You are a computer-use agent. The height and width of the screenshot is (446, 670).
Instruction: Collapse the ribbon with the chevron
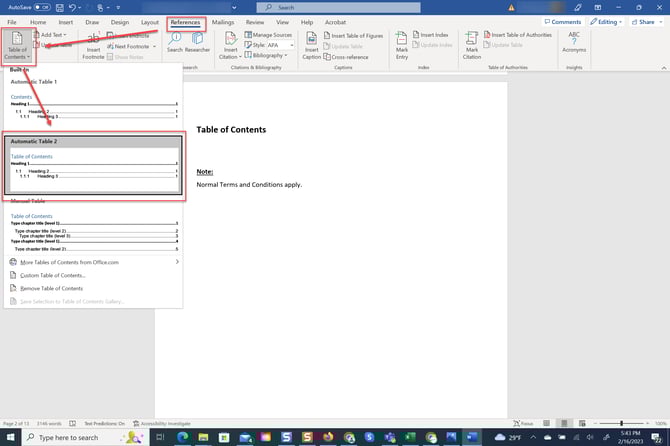pos(664,67)
